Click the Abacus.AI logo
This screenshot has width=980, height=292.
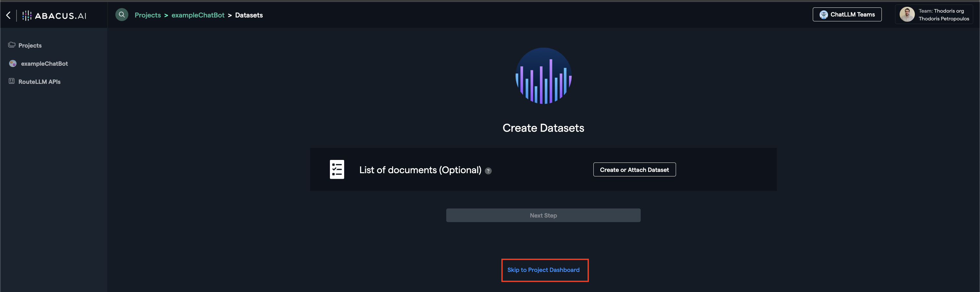(x=54, y=16)
